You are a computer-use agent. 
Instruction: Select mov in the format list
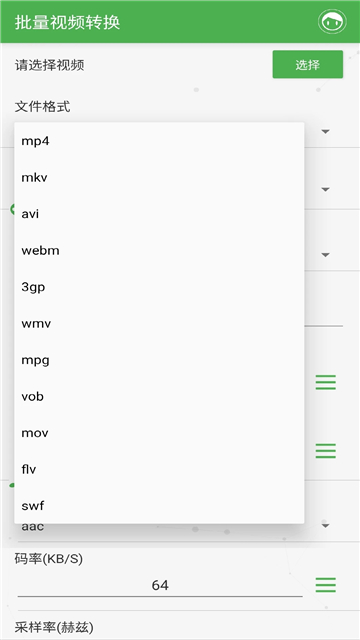(159, 433)
